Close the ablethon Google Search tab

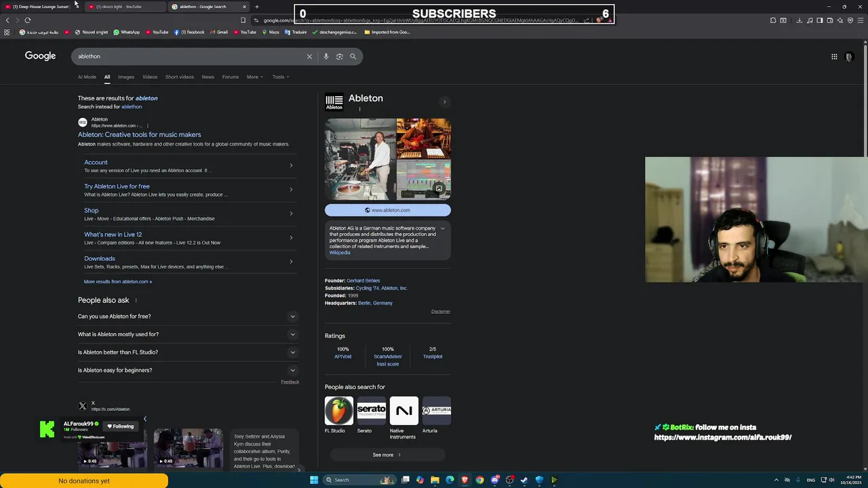[x=244, y=7]
